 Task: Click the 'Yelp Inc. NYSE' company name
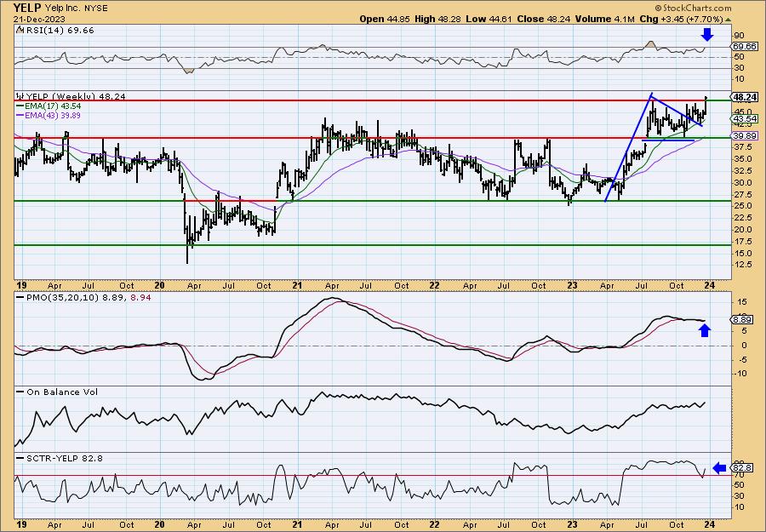click(77, 8)
